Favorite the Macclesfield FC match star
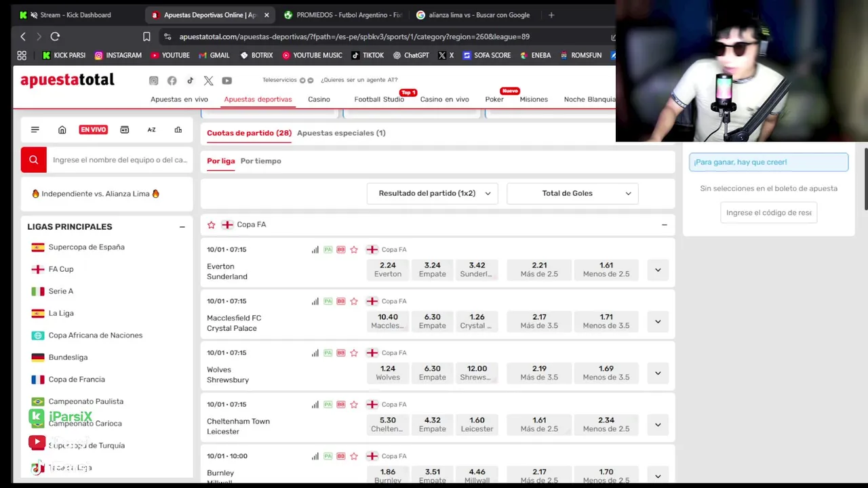Viewport: 868px width, 488px height. (x=354, y=301)
